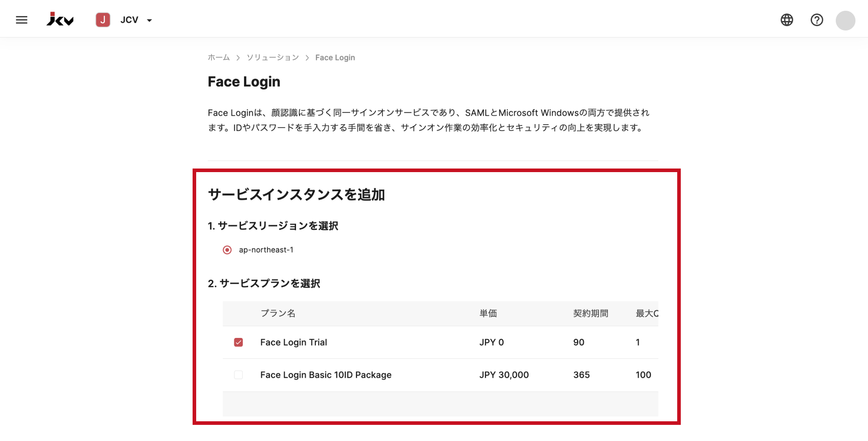Viewport: 868px width, 441px height.
Task: Uncheck the Face Login Trial plan
Action: click(238, 342)
